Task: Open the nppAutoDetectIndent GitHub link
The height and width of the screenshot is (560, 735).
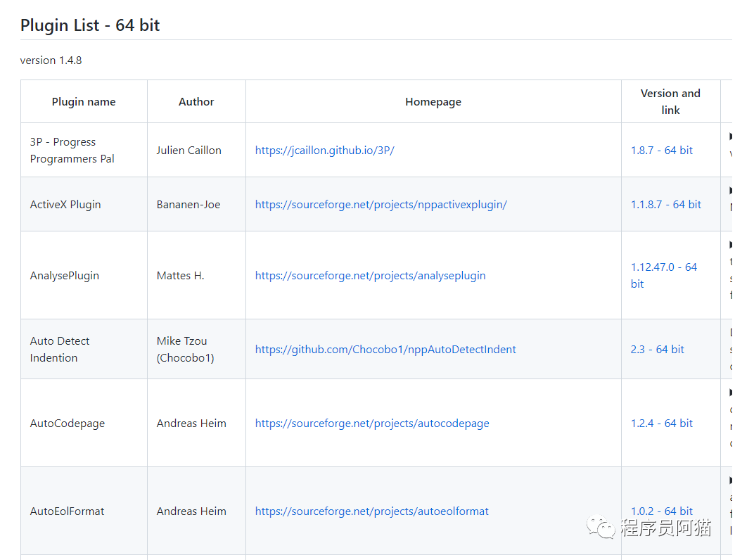Action: [x=385, y=349]
